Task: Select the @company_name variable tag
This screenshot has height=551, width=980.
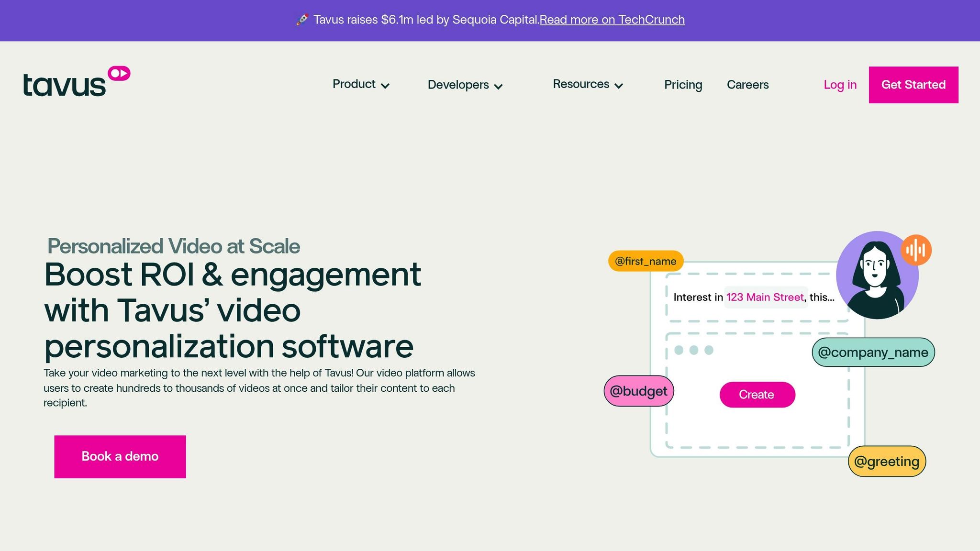Action: click(x=873, y=353)
